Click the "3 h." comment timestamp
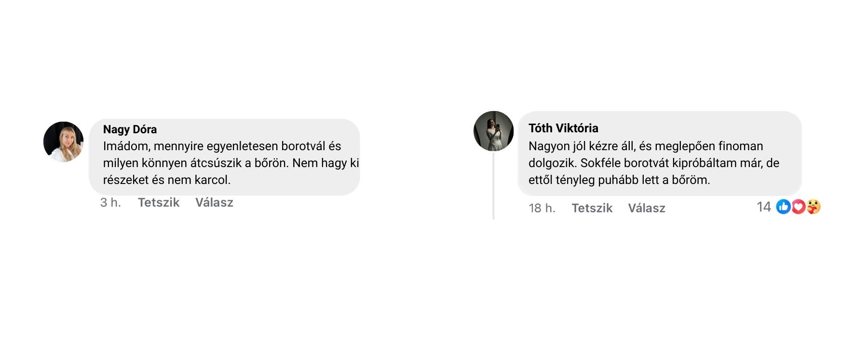 [x=110, y=202]
